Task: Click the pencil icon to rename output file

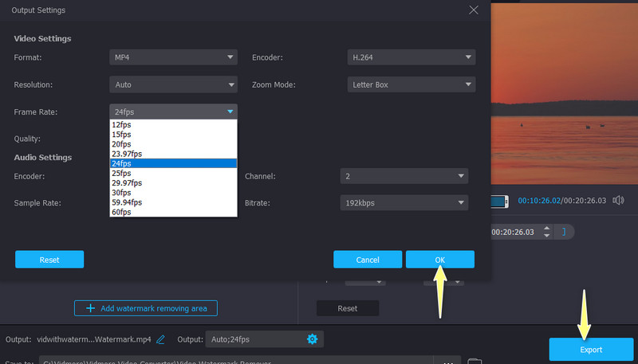Action: coord(160,339)
